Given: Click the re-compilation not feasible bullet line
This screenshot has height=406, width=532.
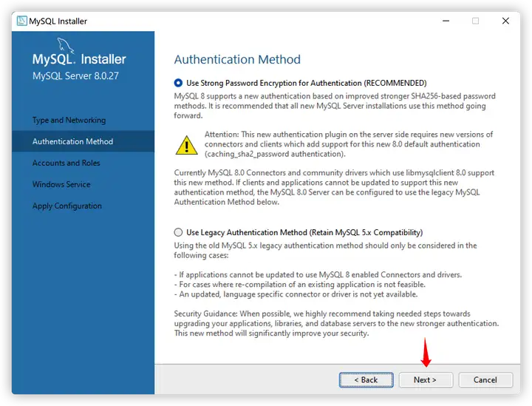Looking at the screenshot, I should point(299,285).
